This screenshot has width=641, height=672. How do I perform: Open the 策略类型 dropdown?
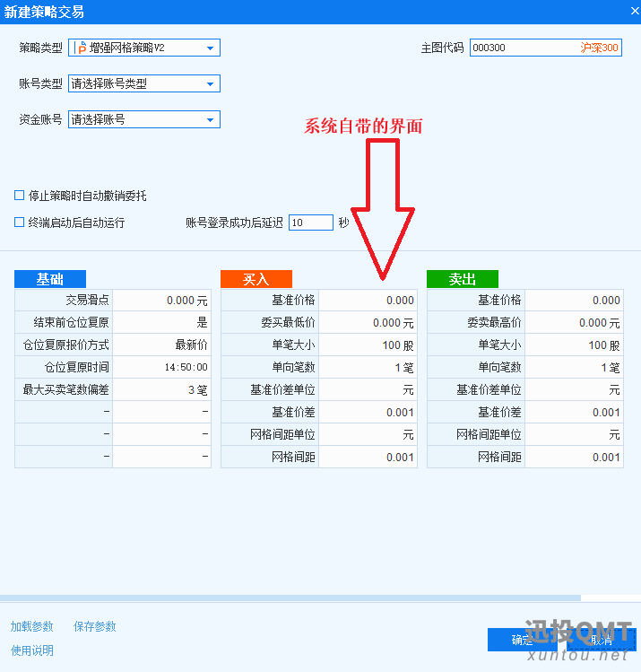point(144,48)
